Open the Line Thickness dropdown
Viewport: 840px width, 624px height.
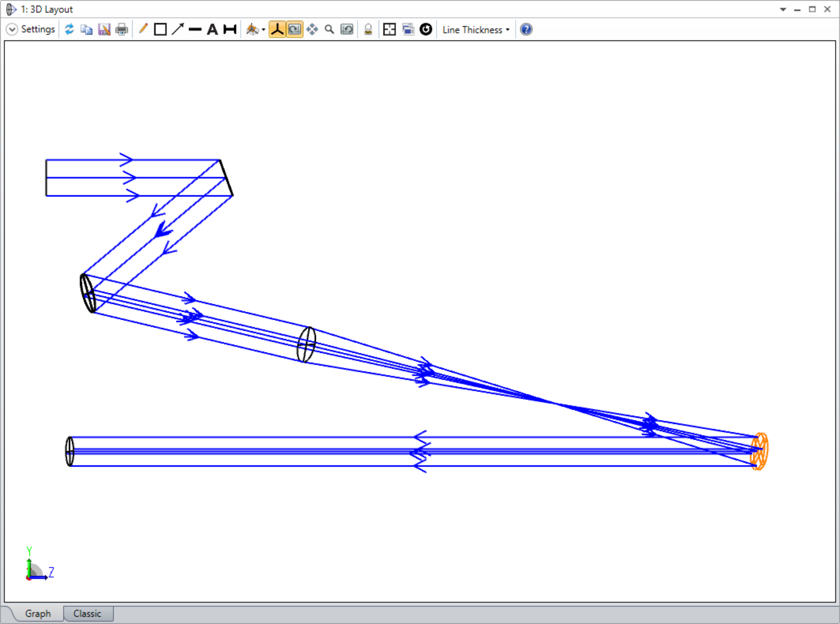click(x=476, y=30)
